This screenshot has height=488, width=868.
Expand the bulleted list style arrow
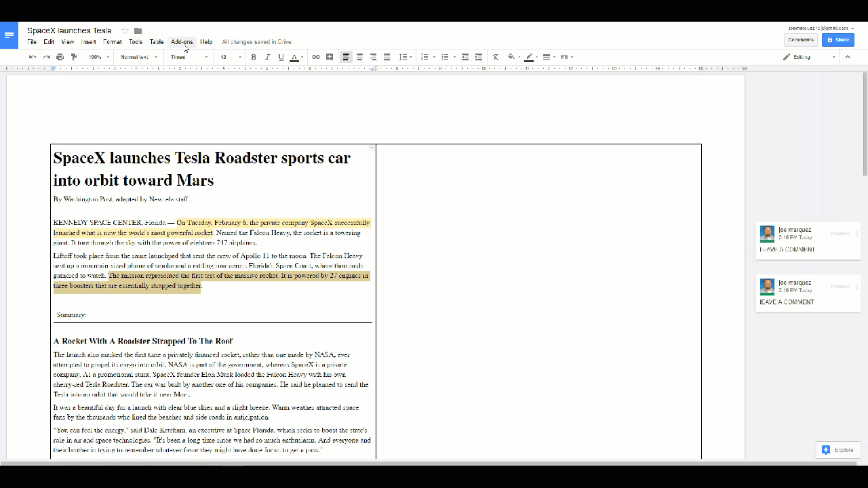point(454,57)
